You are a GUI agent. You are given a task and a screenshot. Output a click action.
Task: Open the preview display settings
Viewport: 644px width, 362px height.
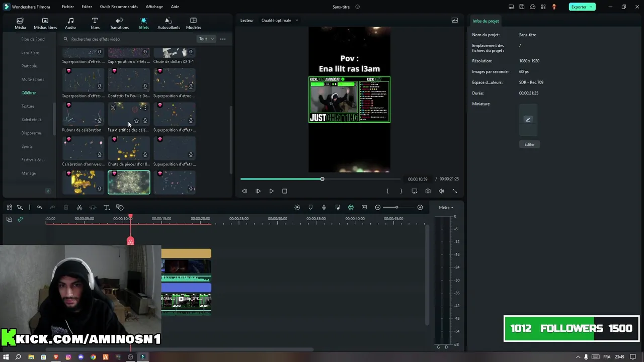coord(415,191)
